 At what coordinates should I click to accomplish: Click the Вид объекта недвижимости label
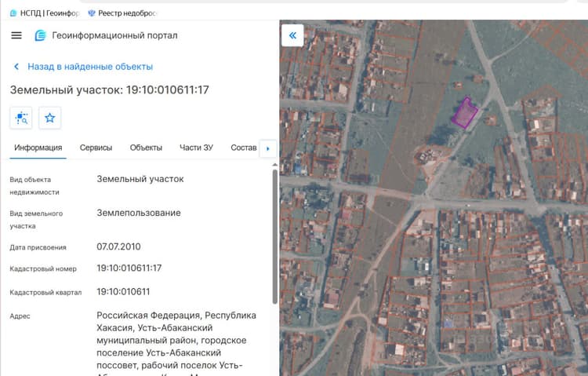[x=34, y=185]
